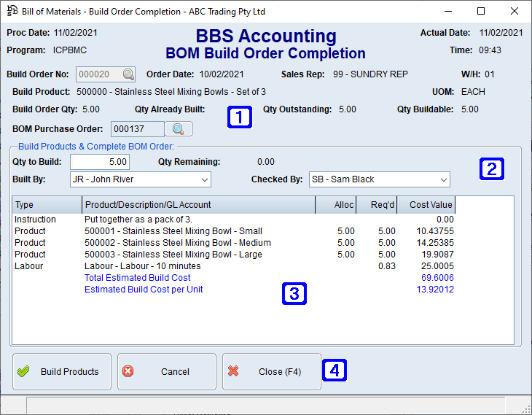532x415 pixels.
Task: Click the Cancel button
Action: [x=167, y=372]
